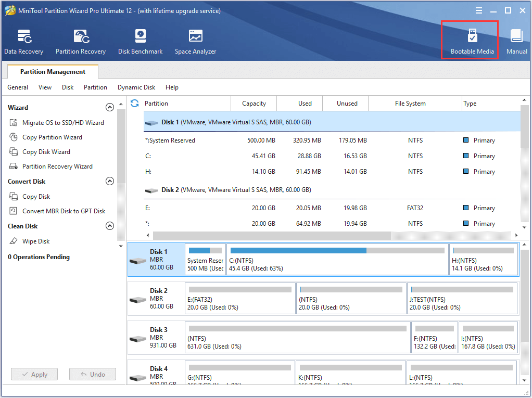The image size is (532, 398).
Task: Click the Undo button
Action: pos(92,374)
